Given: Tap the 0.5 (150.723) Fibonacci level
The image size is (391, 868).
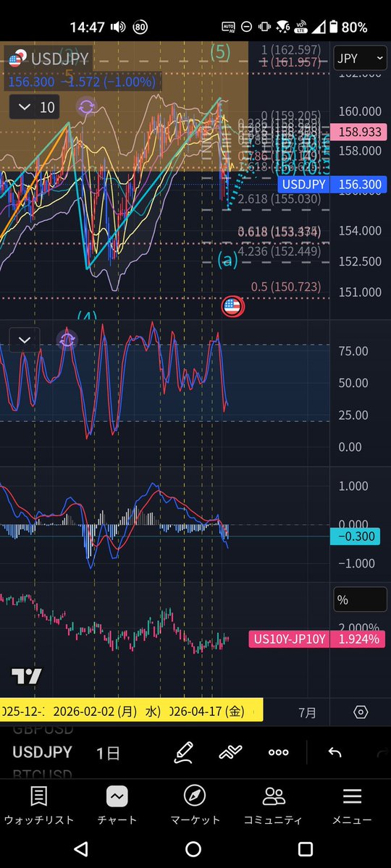Looking at the screenshot, I should click(x=286, y=287).
